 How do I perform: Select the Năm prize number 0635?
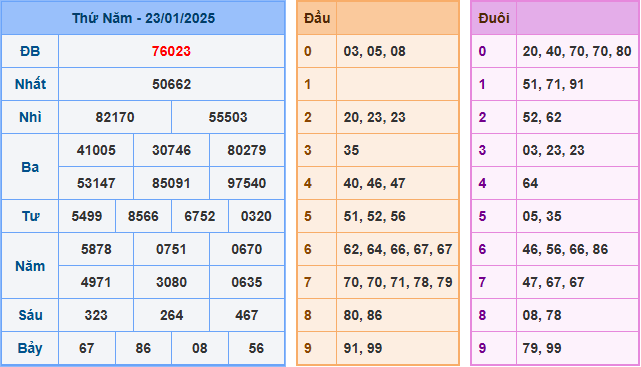pyautogui.click(x=247, y=282)
